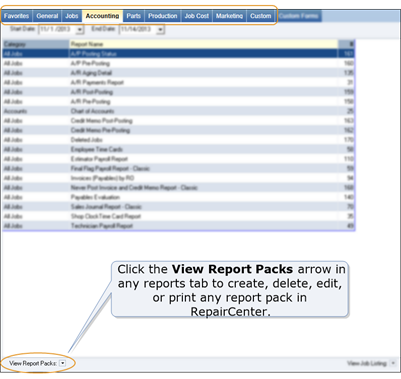Viewport: 401px width, 379px height.
Task: Open the Custom Forms tab
Action: tap(299, 16)
